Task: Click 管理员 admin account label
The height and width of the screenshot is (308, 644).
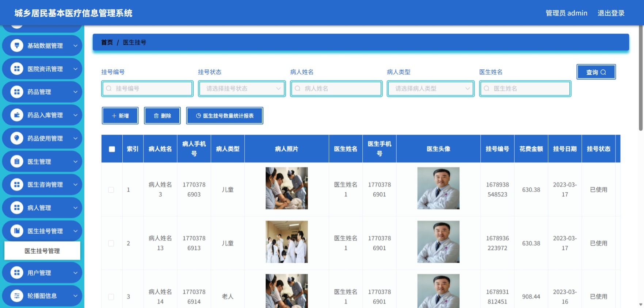Action: [566, 13]
